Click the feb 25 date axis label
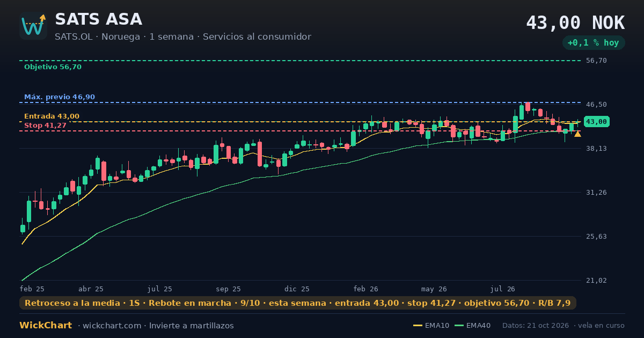 [32, 289]
